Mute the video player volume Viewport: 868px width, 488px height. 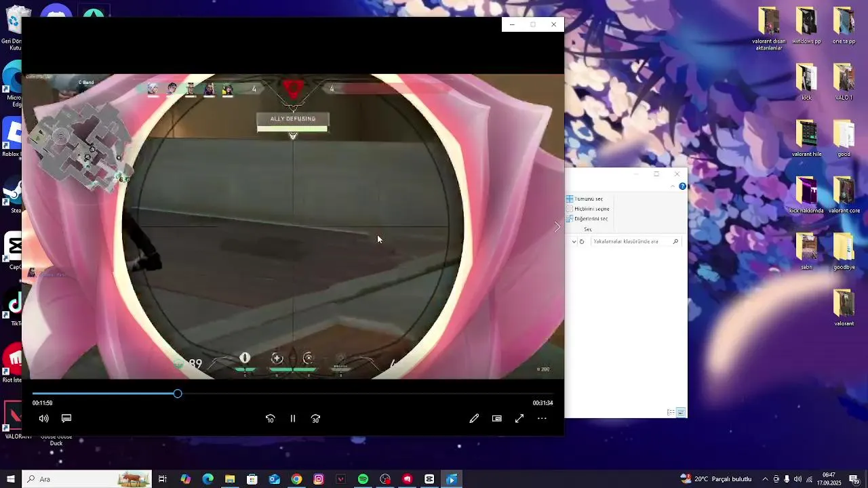(44, 419)
